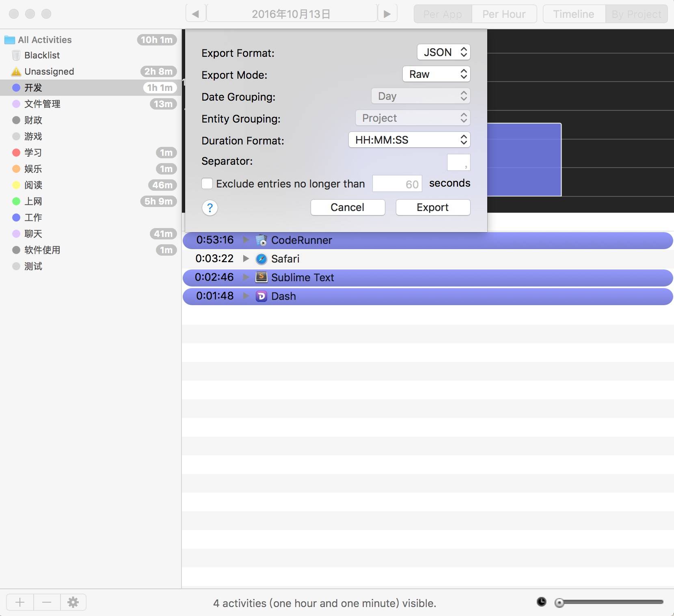Open help with question mark button

tap(210, 208)
